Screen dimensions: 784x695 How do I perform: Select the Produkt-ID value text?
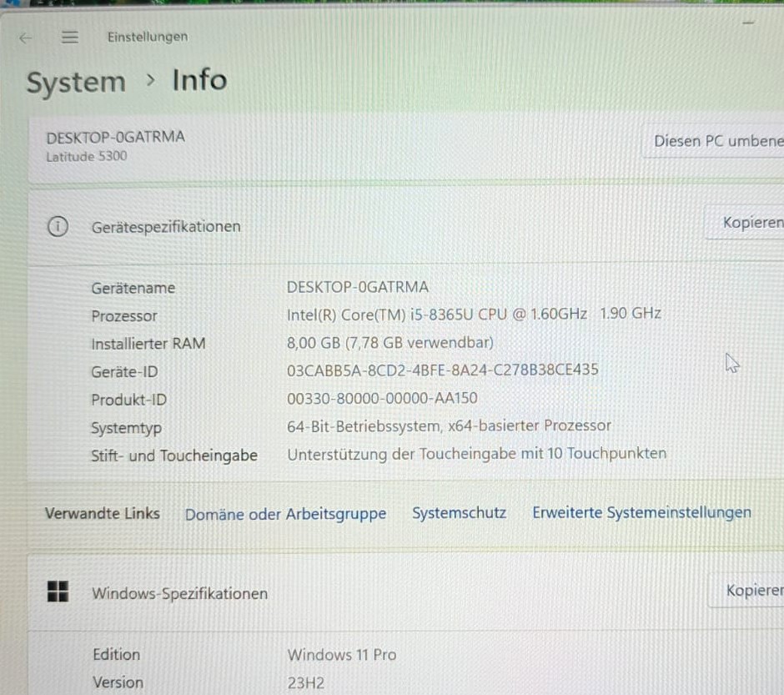[382, 399]
